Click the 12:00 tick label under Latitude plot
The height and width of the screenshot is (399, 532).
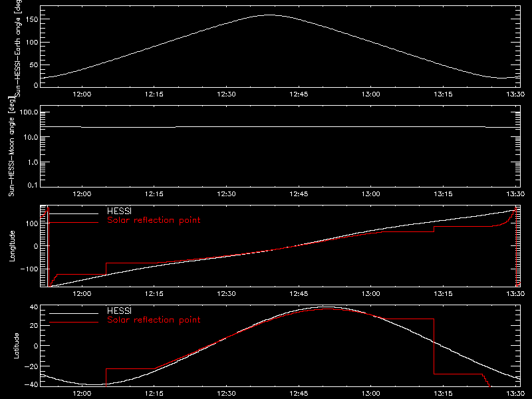coord(82,394)
